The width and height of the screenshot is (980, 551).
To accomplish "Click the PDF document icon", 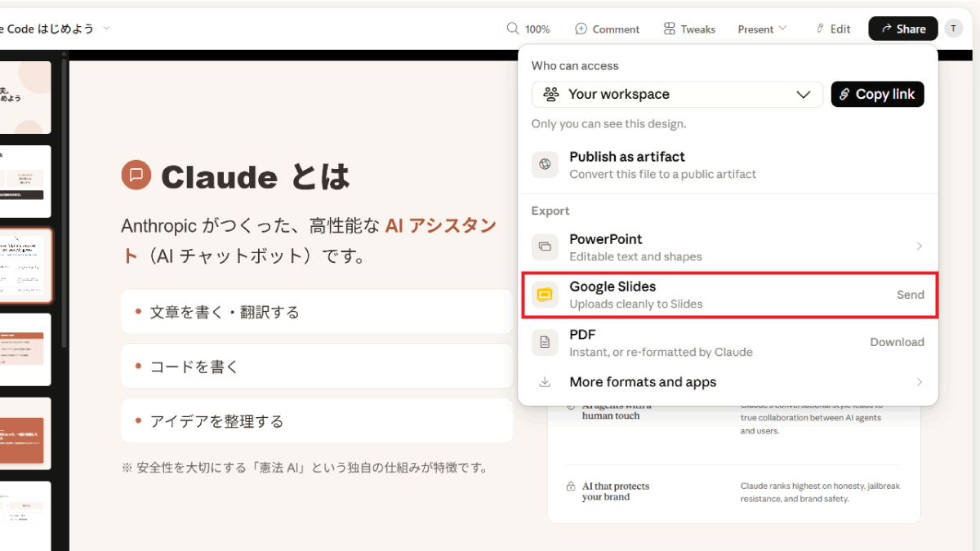I will (545, 342).
